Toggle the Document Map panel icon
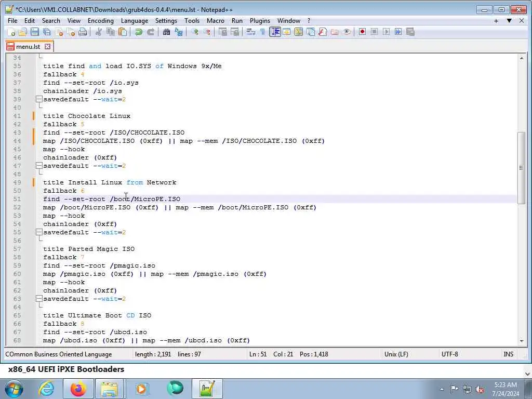This screenshot has width=532, height=399. (299, 32)
